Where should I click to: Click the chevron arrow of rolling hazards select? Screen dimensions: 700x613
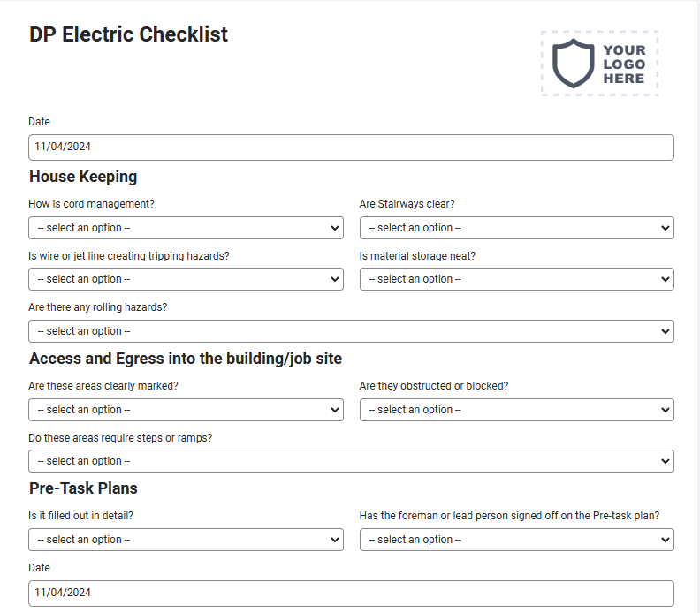tap(666, 331)
